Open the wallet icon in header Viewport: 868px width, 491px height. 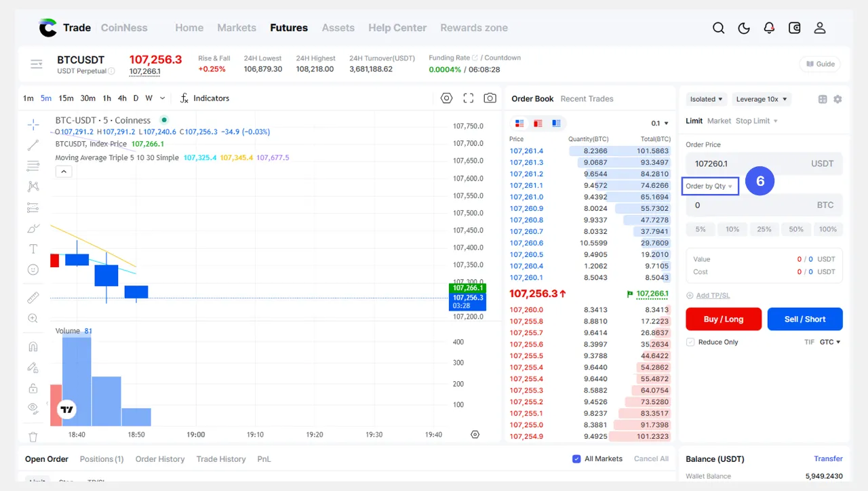pos(795,28)
